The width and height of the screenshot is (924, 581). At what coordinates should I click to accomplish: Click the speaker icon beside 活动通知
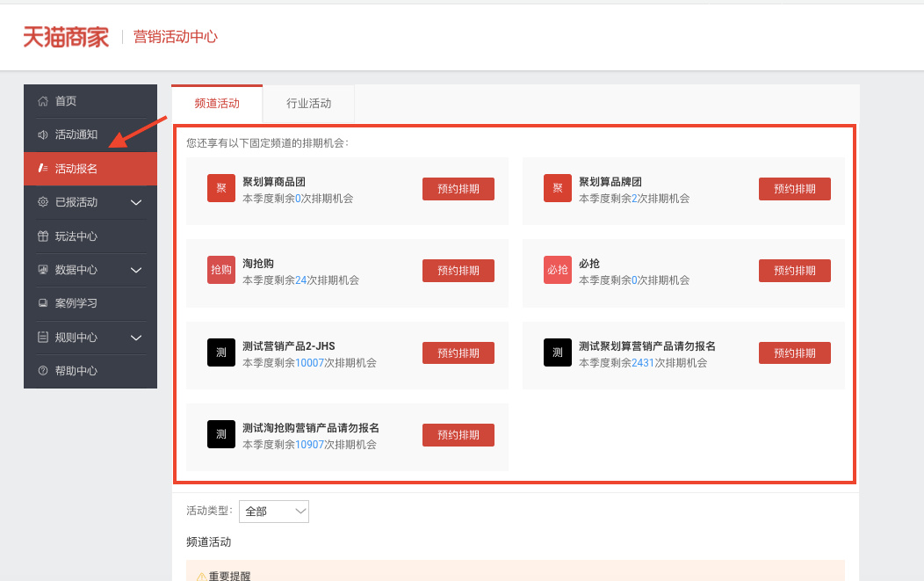43,134
